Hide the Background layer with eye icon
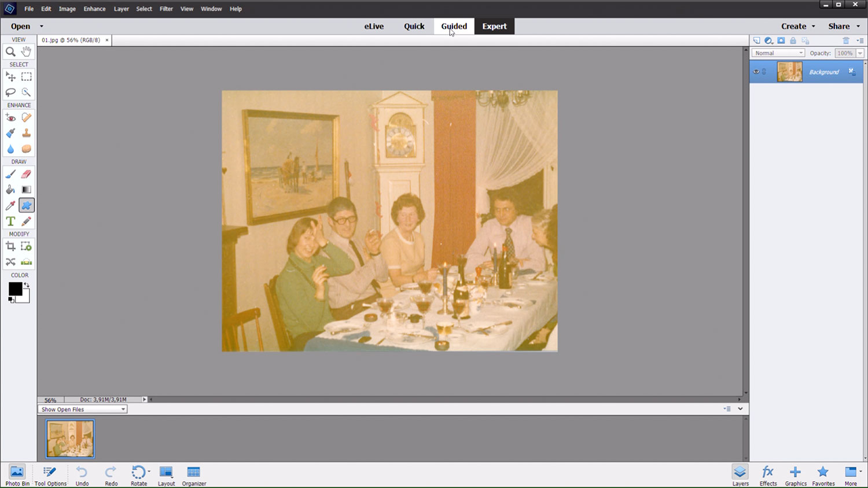 (x=756, y=72)
